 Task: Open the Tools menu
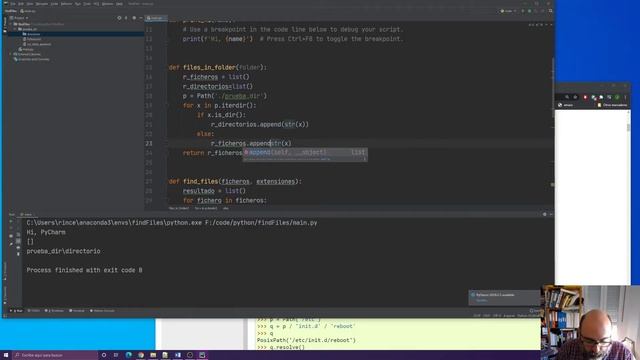(x=87, y=4)
